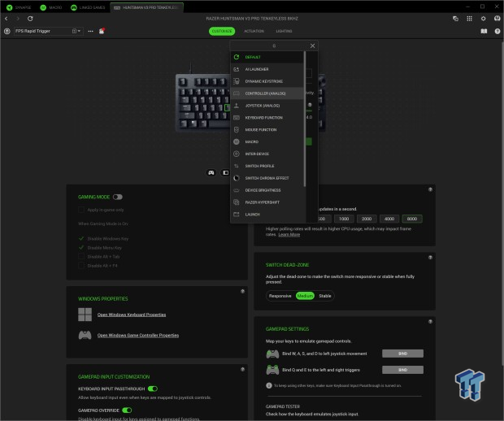Viewport: 504px width, 421px height.
Task: Click the help question mark icon
Action: (497, 31)
